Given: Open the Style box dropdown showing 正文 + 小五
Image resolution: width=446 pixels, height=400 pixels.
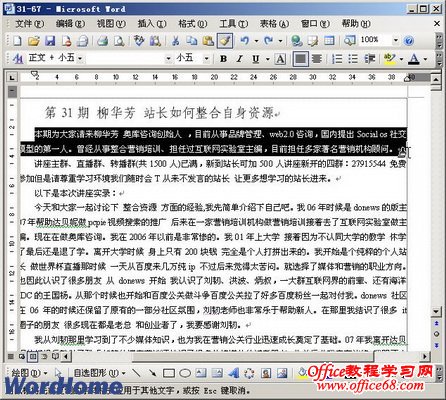Looking at the screenshot, I should tap(80, 59).
